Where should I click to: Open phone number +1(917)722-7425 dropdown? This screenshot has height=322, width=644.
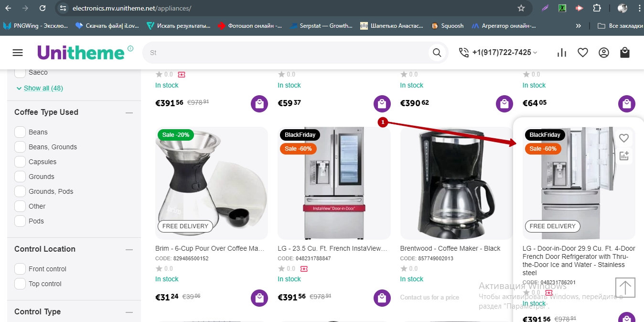[498, 53]
